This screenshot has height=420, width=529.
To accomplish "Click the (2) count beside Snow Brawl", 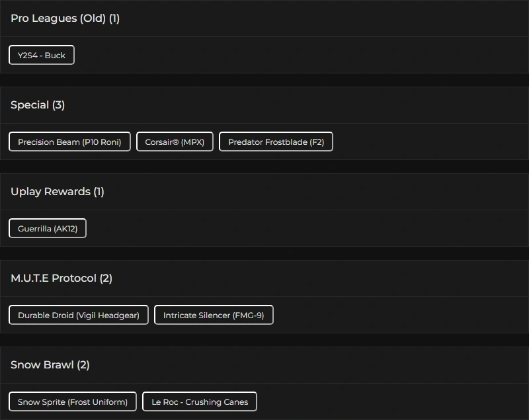I will tap(83, 365).
